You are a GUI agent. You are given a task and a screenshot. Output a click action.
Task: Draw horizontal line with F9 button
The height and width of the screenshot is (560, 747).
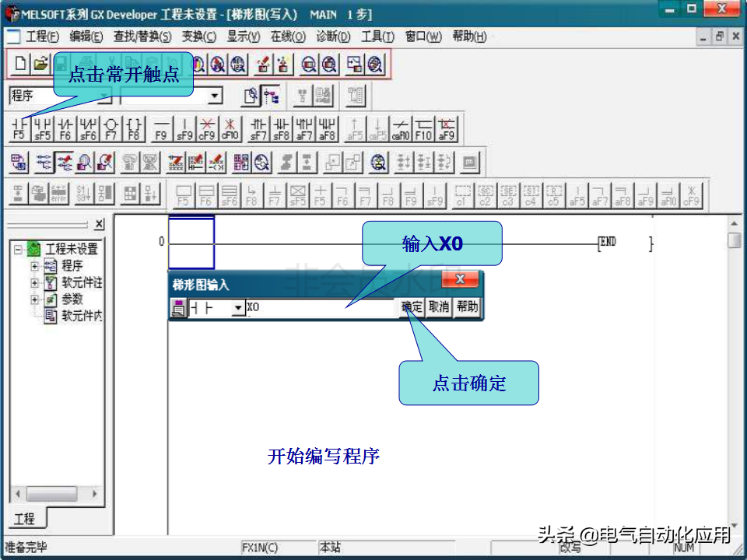[162, 129]
